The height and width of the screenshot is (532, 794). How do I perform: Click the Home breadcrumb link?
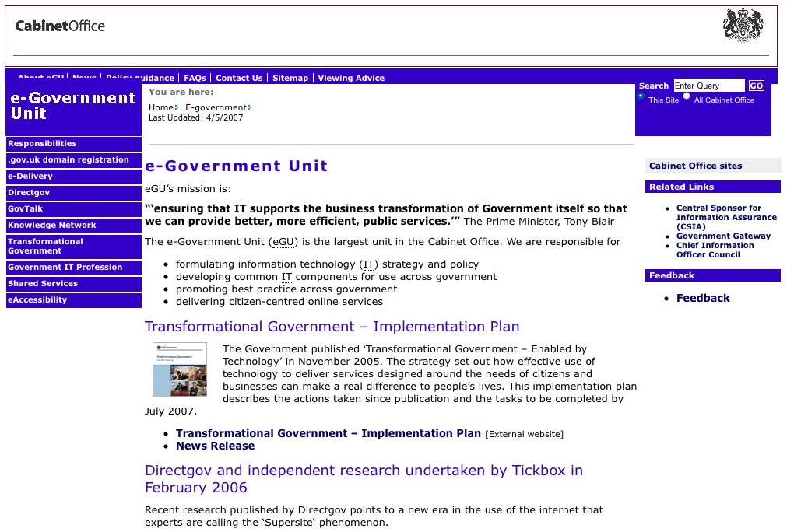(161, 107)
